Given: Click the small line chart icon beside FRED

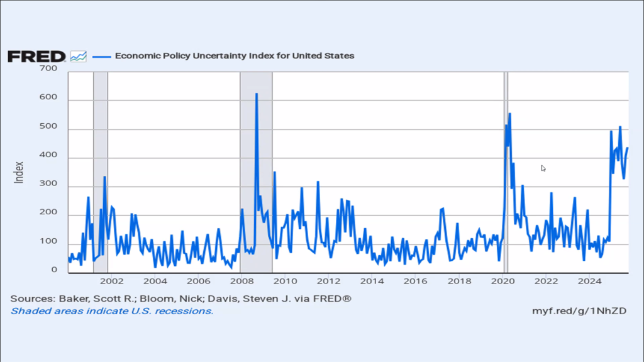Looking at the screenshot, I should coord(78,57).
